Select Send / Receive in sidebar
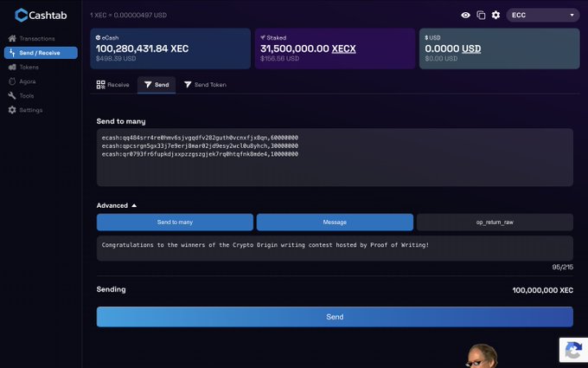The image size is (588, 368). 41,53
